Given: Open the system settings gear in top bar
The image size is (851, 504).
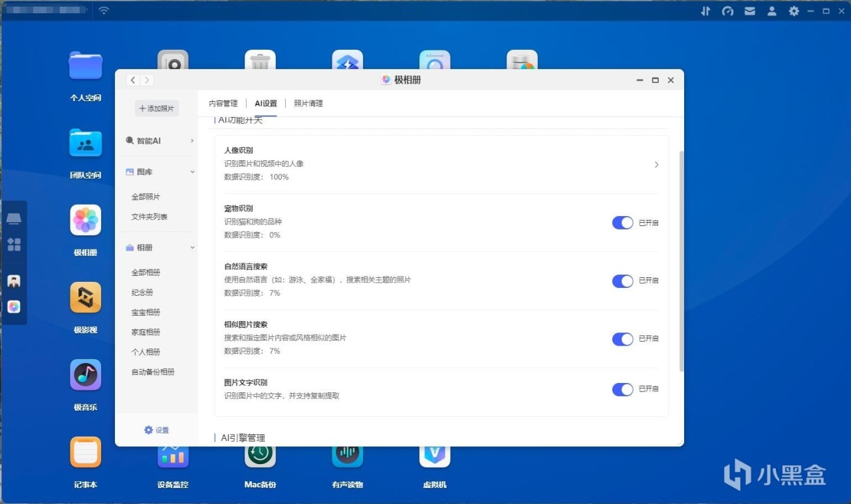Looking at the screenshot, I should 794,11.
